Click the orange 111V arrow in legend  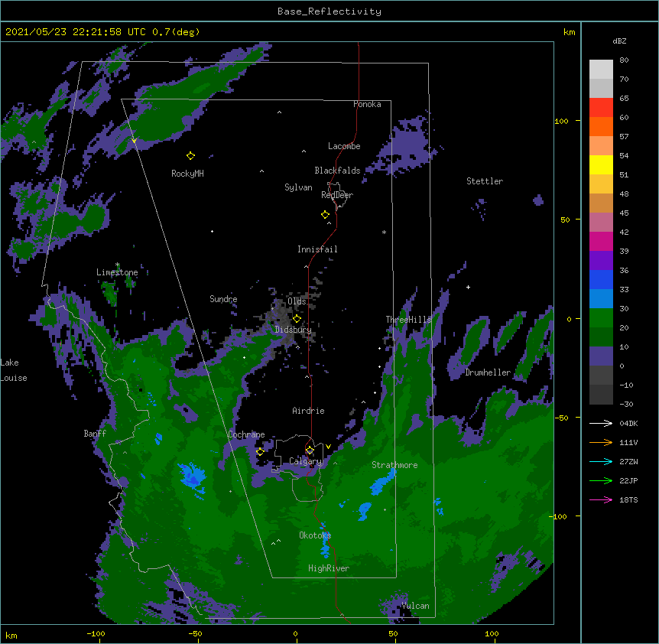click(601, 442)
